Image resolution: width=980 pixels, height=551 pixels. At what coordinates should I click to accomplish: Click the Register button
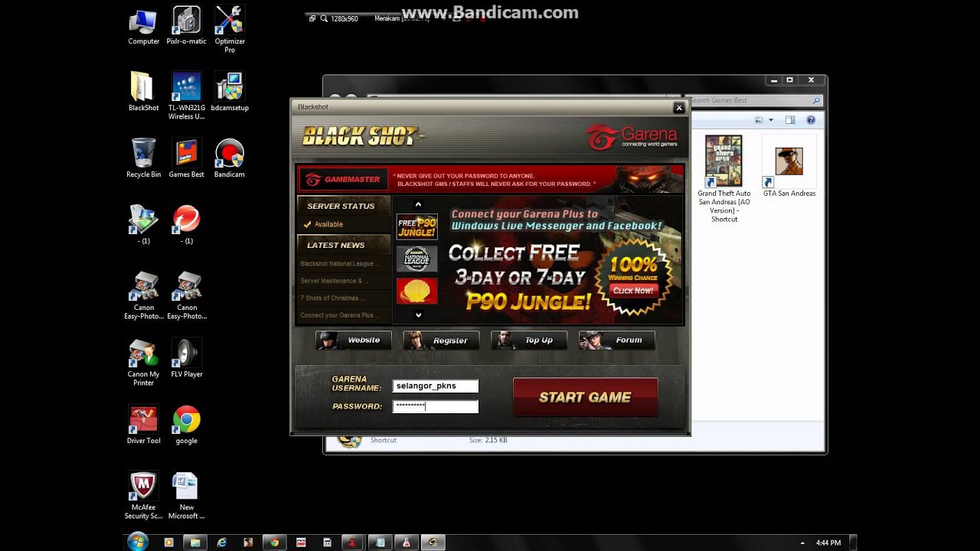click(441, 341)
